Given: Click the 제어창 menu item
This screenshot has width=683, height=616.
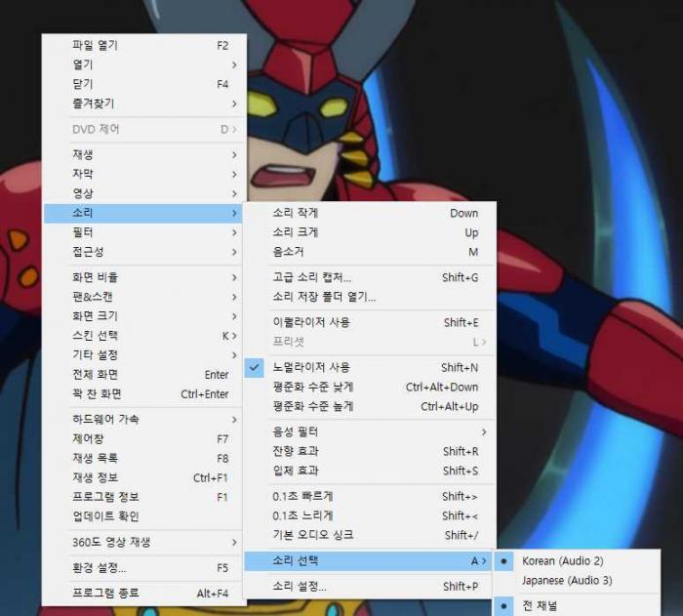Looking at the screenshot, I should [143, 439].
